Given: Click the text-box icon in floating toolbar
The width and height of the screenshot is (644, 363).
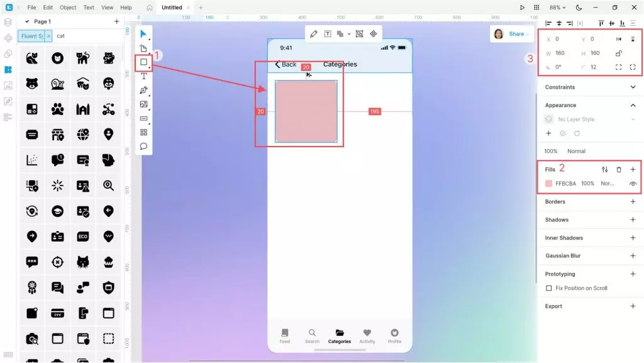Looking at the screenshot, I should coord(328,34).
